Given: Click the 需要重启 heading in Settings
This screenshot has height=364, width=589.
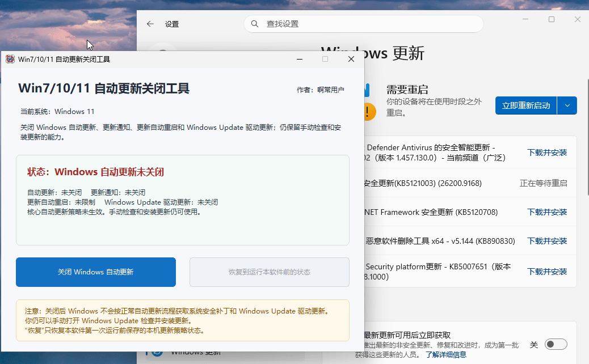Looking at the screenshot, I should (x=407, y=90).
